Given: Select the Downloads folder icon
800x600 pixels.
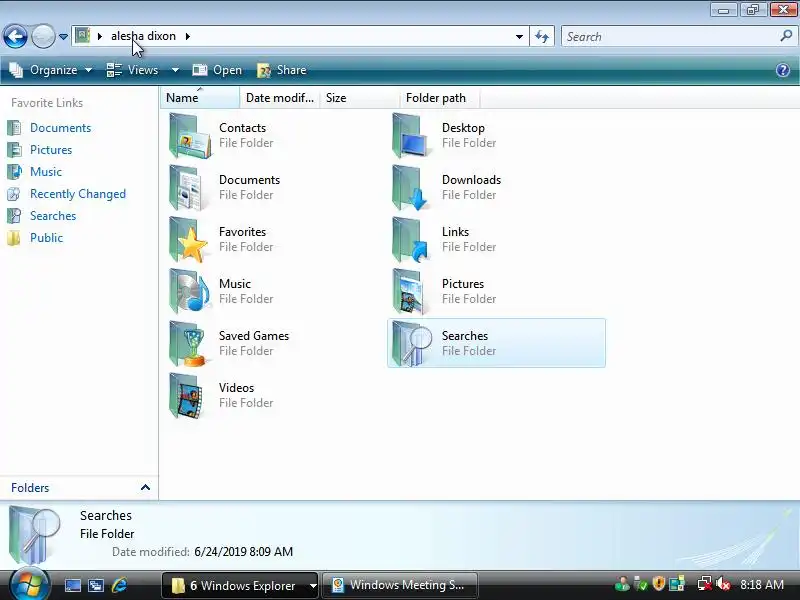Looking at the screenshot, I should [411, 188].
